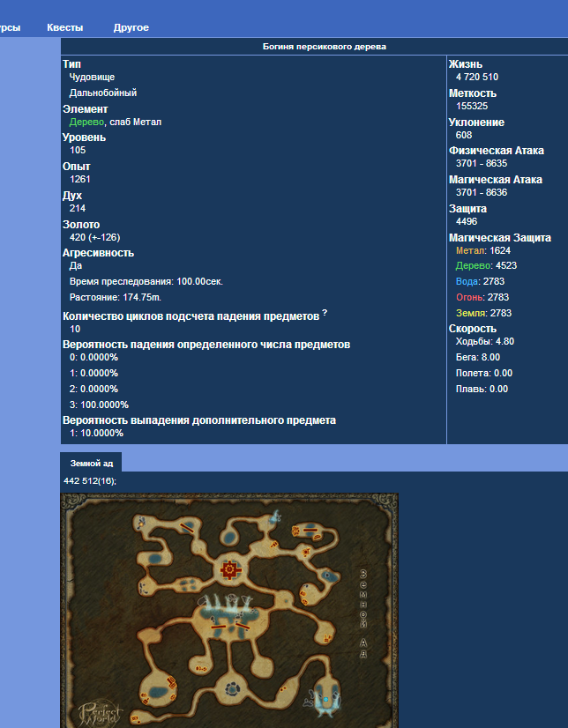The image size is (568, 728).
Task: Click the Земной ад dungeon map image
Action: coord(229,610)
